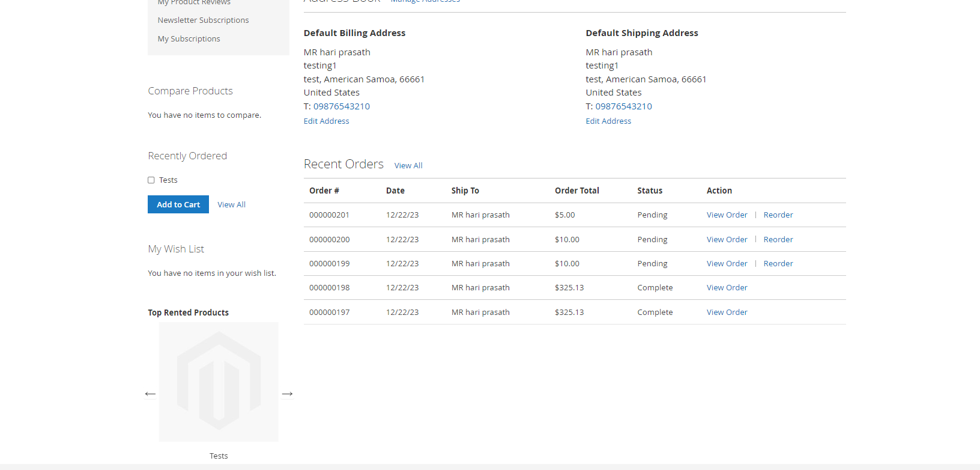View order 000000200 details

[727, 239]
